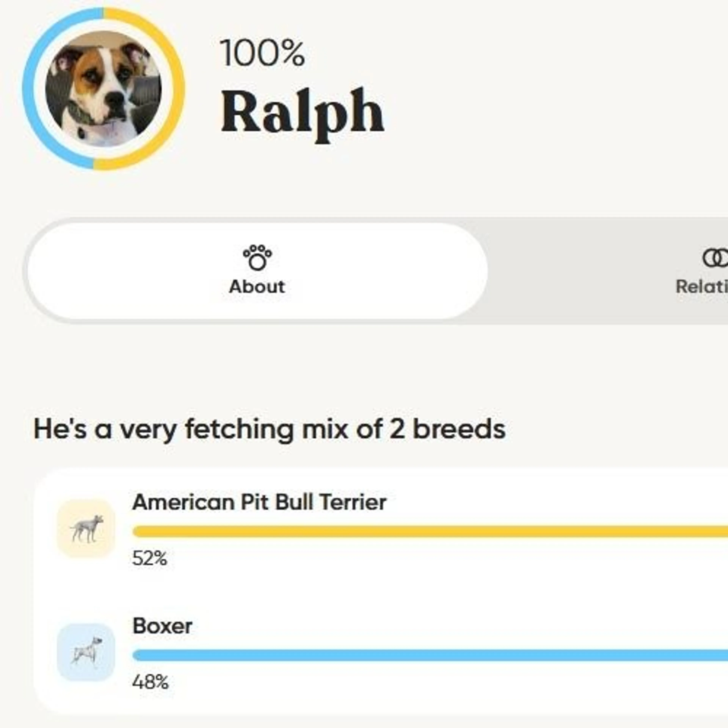This screenshot has width=728, height=728.
Task: Click the blue Boxer percentage bar
Action: [430, 655]
